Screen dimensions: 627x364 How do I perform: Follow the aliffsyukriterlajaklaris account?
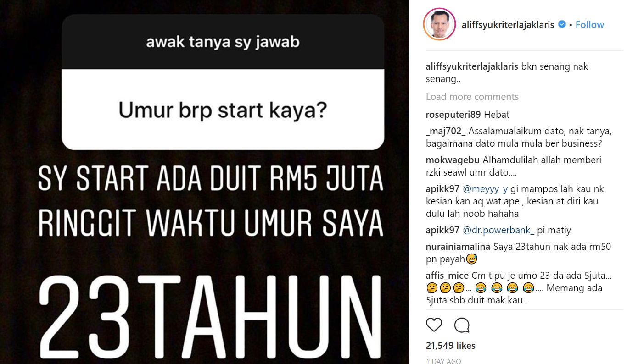click(590, 25)
